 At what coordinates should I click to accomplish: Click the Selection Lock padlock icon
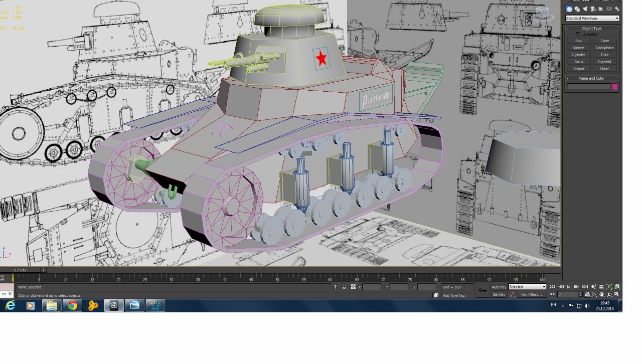[x=344, y=287]
